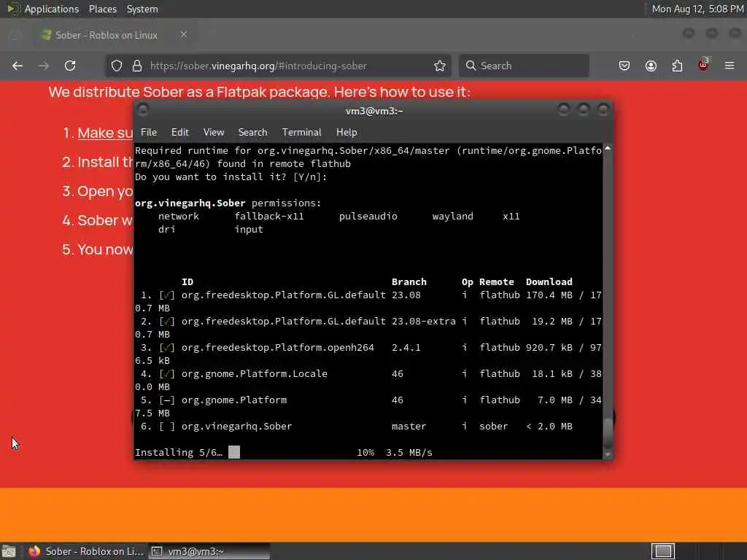Open the Search menu in the terminal
747x560 pixels.
point(252,133)
